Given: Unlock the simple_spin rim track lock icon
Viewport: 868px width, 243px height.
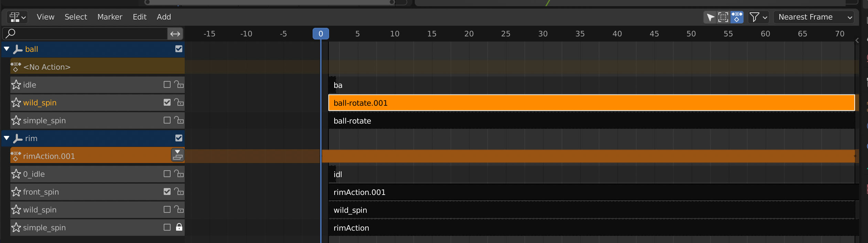Looking at the screenshot, I should click(x=179, y=227).
